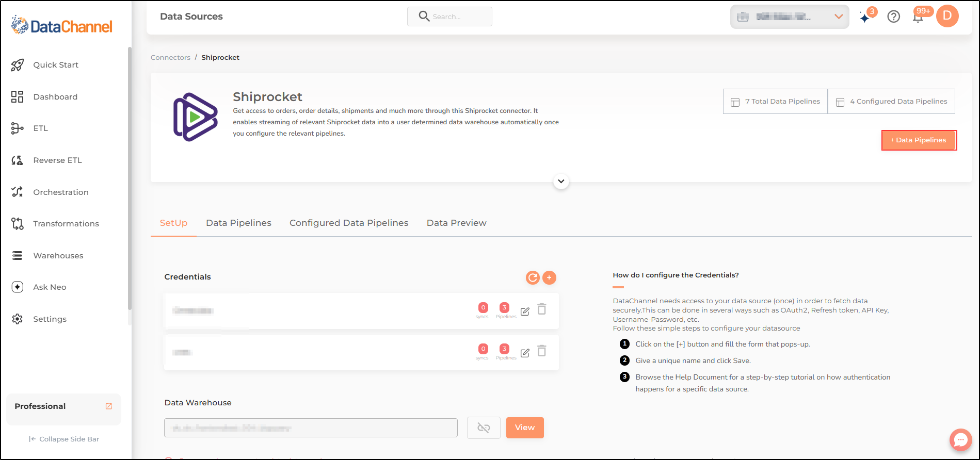Open Warehouses in sidebar
This screenshot has height=460, width=980.
pyautogui.click(x=58, y=256)
